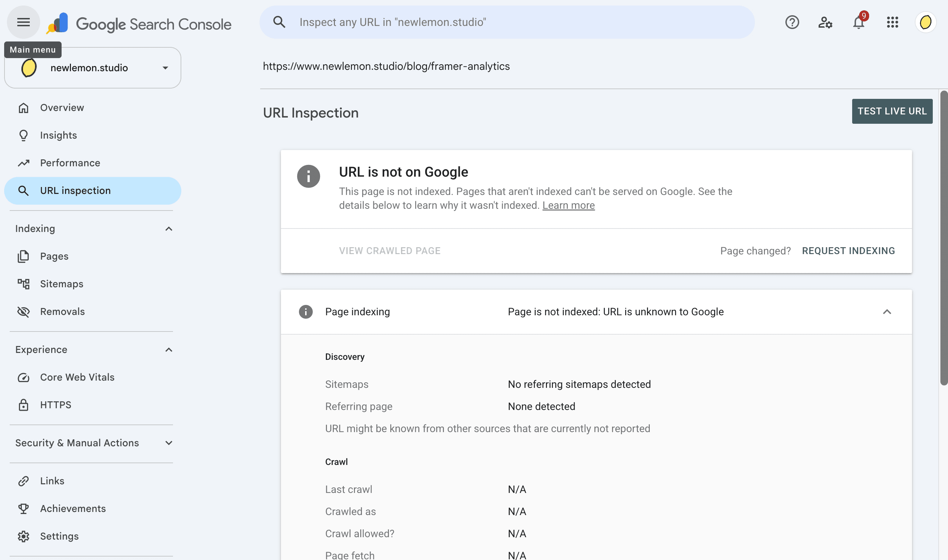Click the Inspect any URL search field

tap(507, 22)
